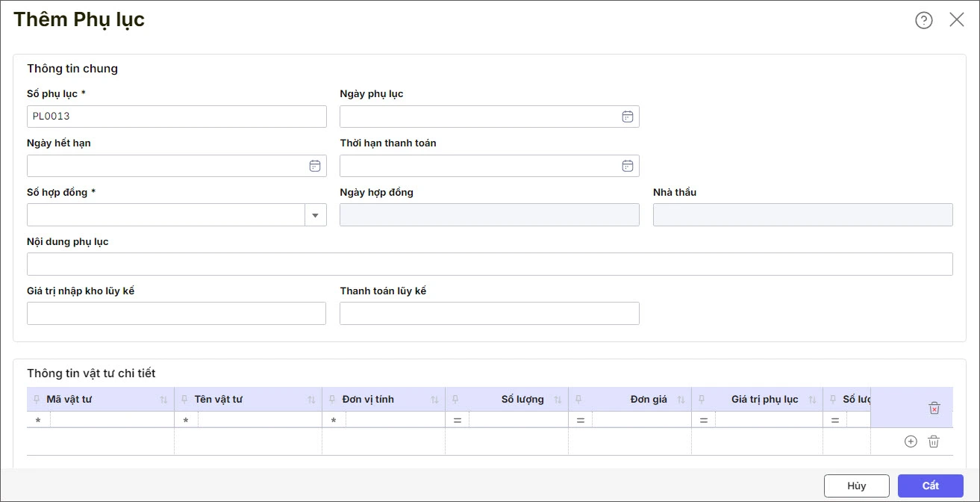Click the add row plus icon
980x502 pixels.
[911, 441]
